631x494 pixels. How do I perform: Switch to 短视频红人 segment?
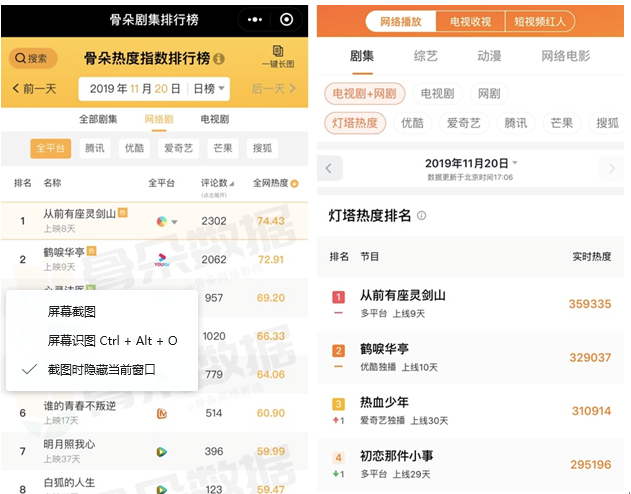(540, 21)
